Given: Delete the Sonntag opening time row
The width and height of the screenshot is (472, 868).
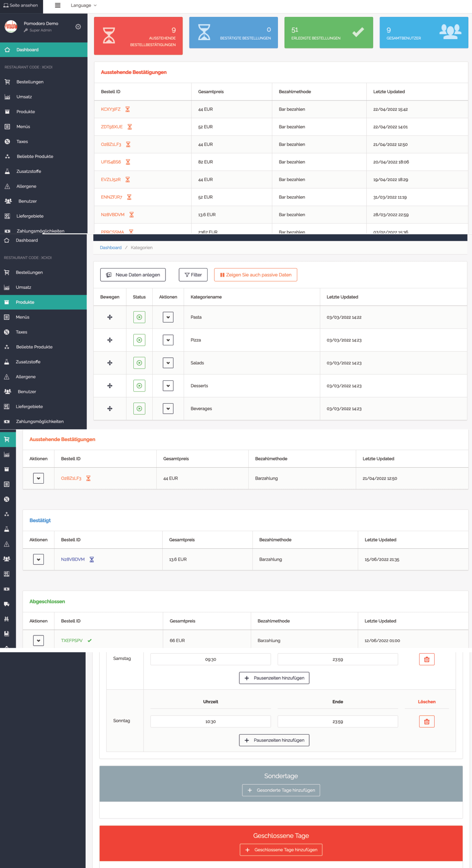Looking at the screenshot, I should (x=427, y=721).
